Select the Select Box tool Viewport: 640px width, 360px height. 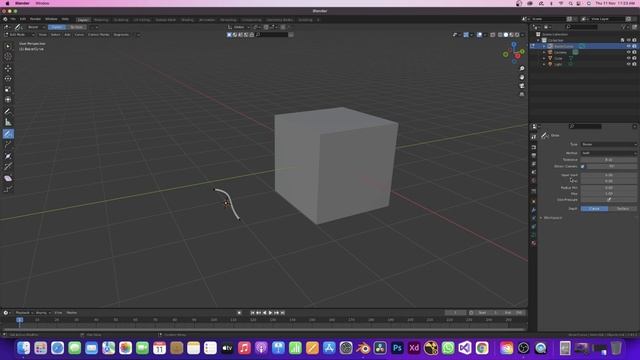click(8, 46)
